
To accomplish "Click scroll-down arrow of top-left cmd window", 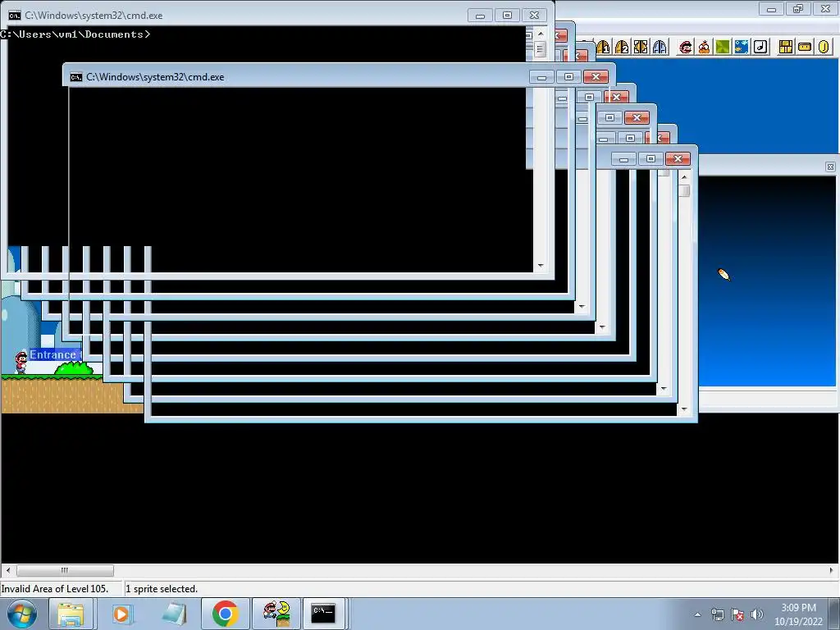I will 541,265.
